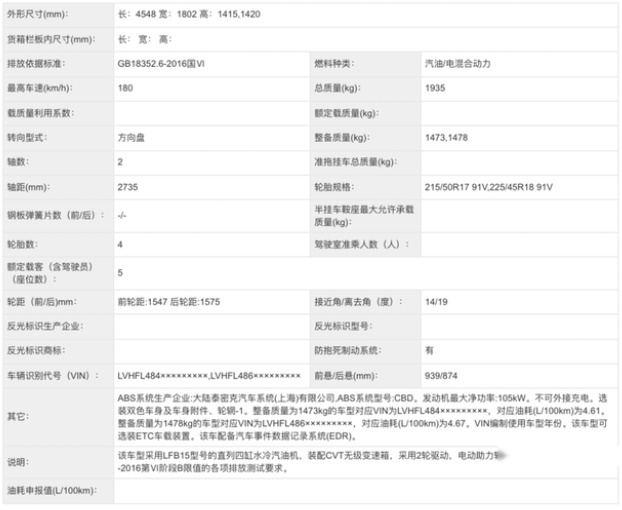Select the 方向盘 value
Viewport: 622px width, 510px height.
(131, 138)
